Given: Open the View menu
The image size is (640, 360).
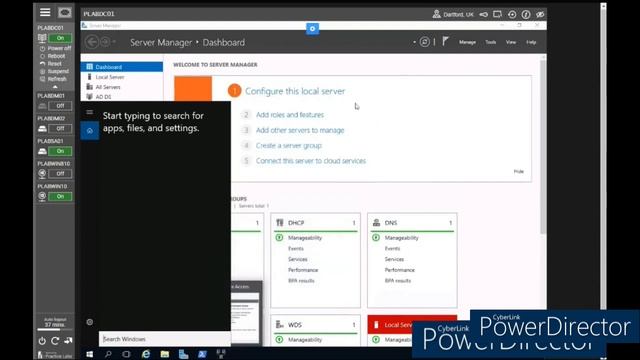Looking at the screenshot, I should [511, 42].
